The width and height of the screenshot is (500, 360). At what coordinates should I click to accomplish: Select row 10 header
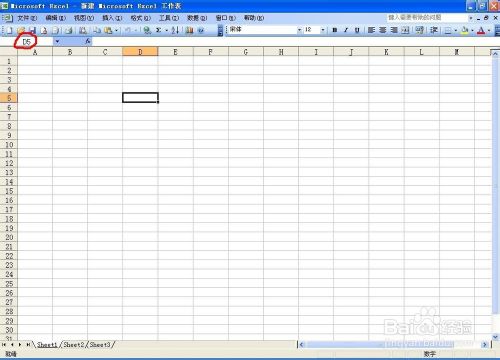coord(9,145)
